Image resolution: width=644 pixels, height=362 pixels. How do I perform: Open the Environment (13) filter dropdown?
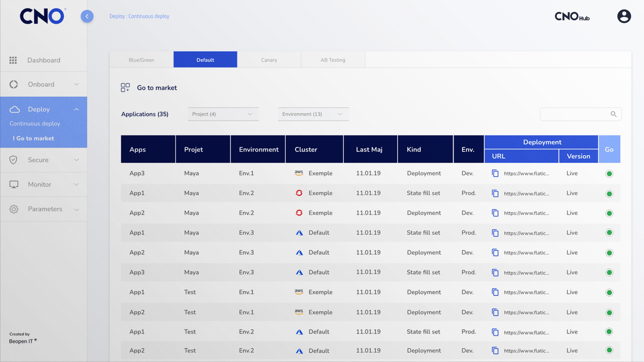313,114
